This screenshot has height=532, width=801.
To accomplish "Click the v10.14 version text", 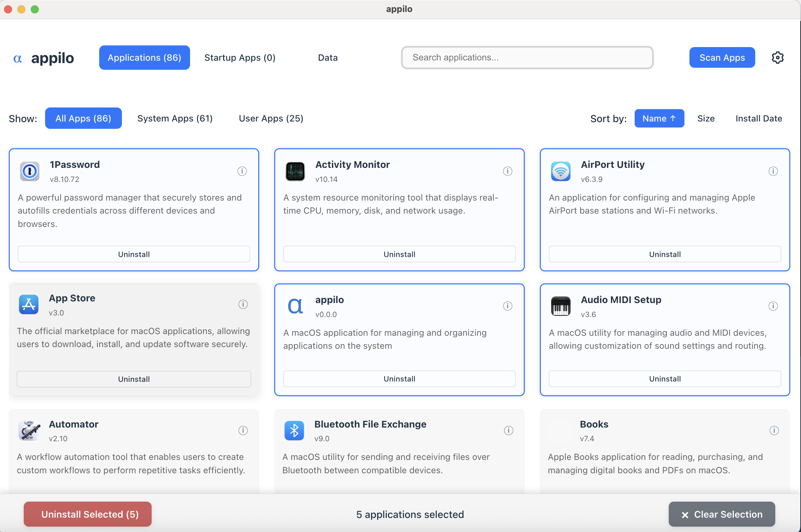I will pos(326,179).
